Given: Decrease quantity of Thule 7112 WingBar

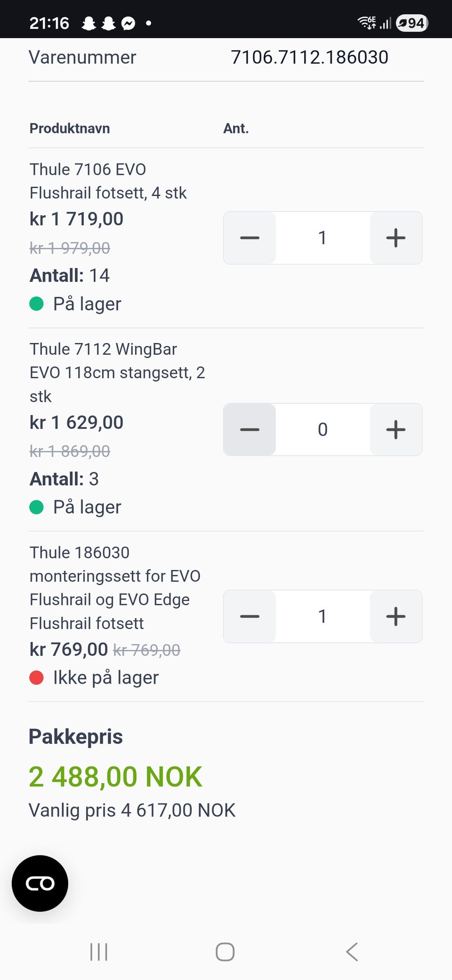Looking at the screenshot, I should click(x=250, y=429).
